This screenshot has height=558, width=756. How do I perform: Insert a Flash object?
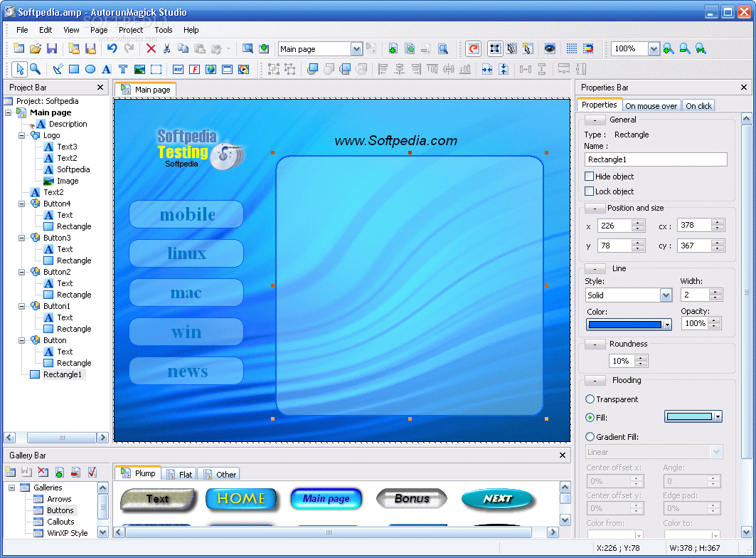[x=194, y=69]
